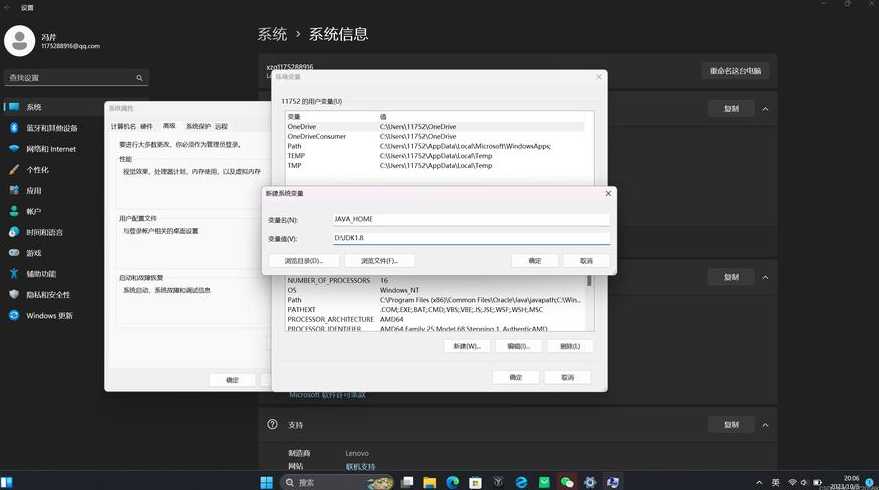The image size is (879, 490).
Task: Copy the Windows specifications information
Action: [731, 277]
